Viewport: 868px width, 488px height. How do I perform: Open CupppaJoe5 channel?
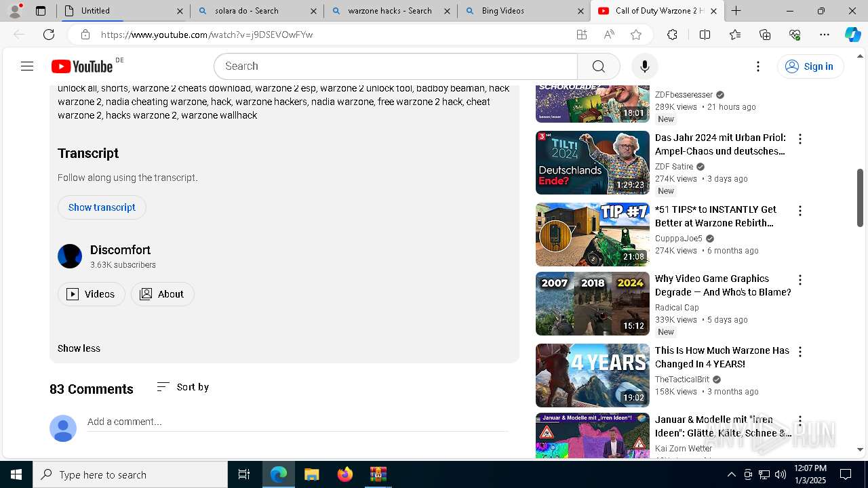679,239
